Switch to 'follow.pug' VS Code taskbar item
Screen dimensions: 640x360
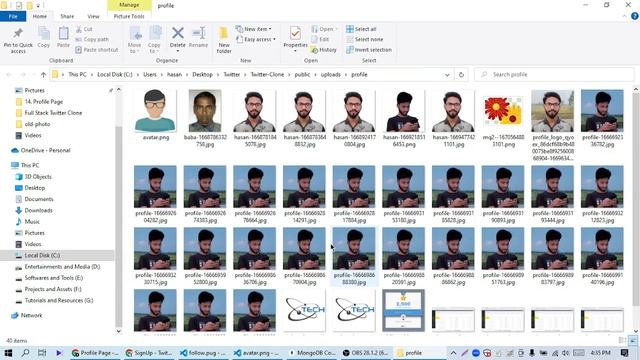(x=204, y=353)
